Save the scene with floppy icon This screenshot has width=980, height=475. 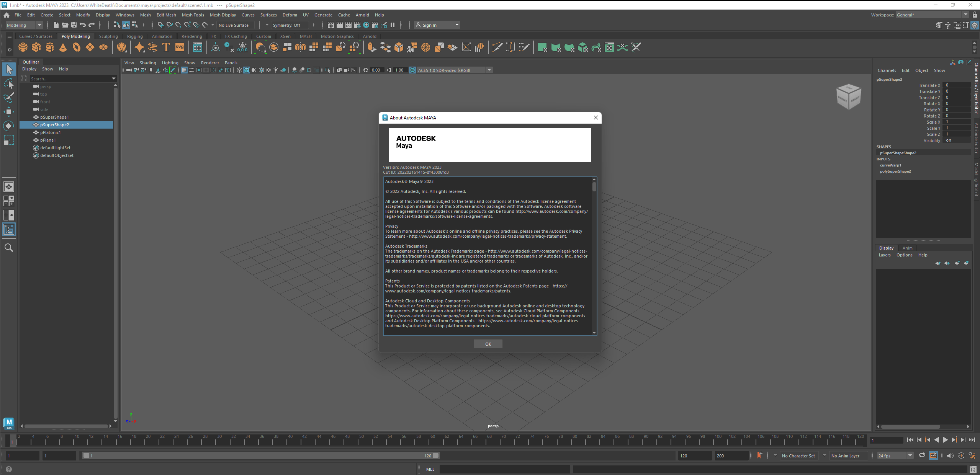click(x=74, y=25)
